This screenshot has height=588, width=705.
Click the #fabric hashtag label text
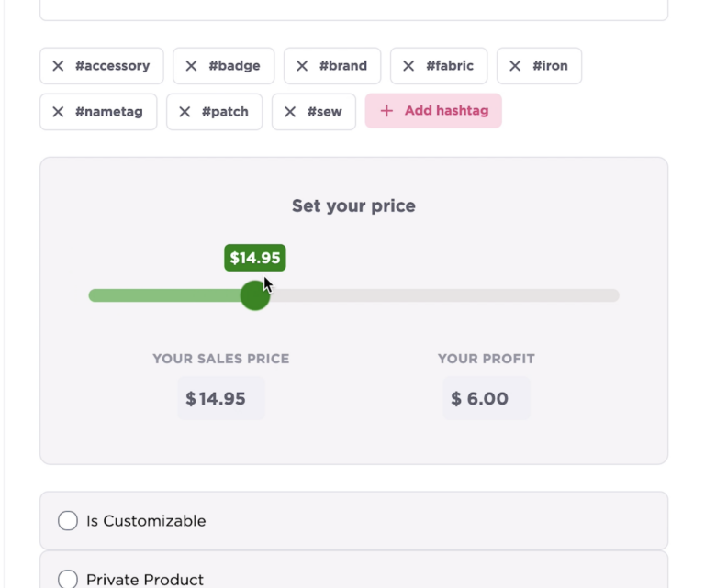450,66
